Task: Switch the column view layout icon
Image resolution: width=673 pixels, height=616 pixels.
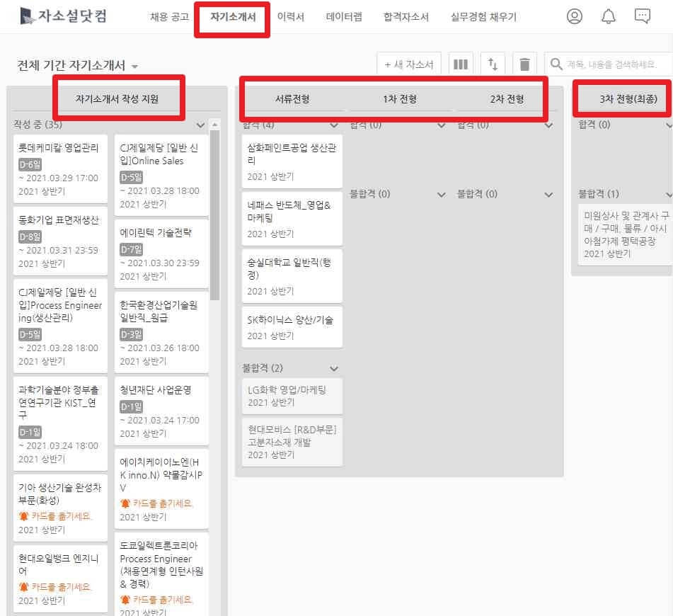Action: click(461, 64)
